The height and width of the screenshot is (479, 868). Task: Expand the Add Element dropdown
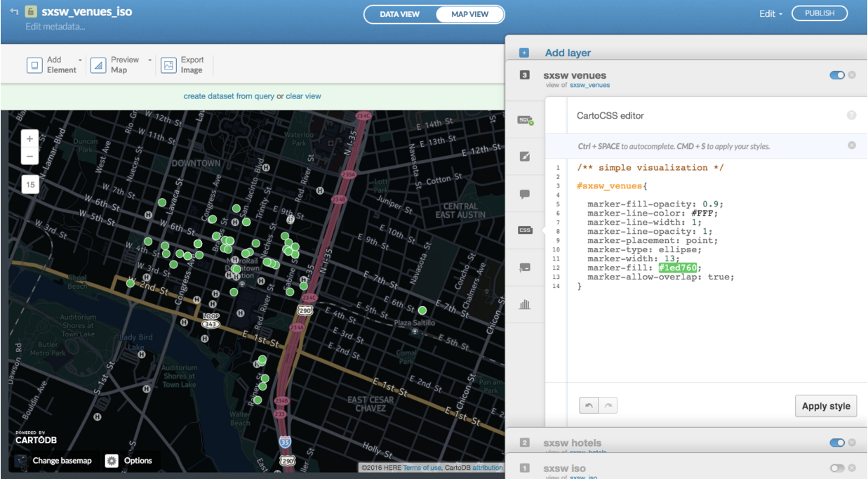80,60
